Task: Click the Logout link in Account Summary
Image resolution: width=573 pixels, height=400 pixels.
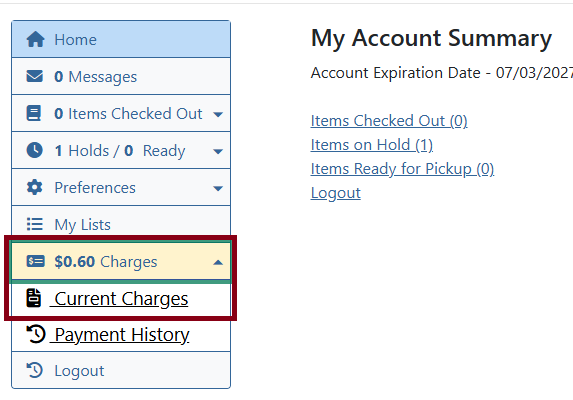Action: 335,193
